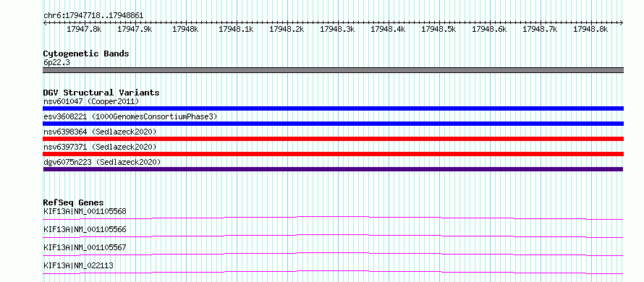Click the 17948k ruler tick label
This screenshot has width=644, height=282.
185,29
